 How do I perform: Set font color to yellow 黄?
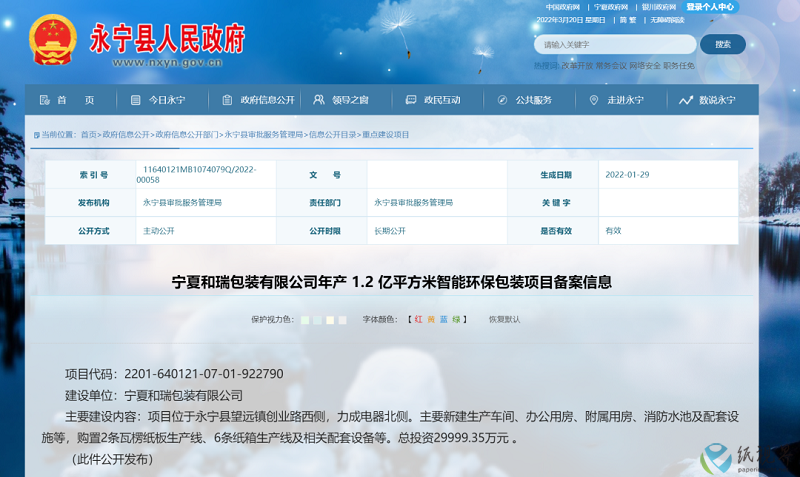click(x=431, y=319)
